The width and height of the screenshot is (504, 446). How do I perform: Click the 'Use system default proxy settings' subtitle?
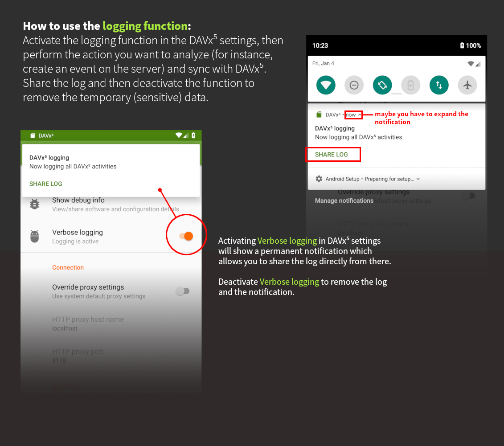98,296
